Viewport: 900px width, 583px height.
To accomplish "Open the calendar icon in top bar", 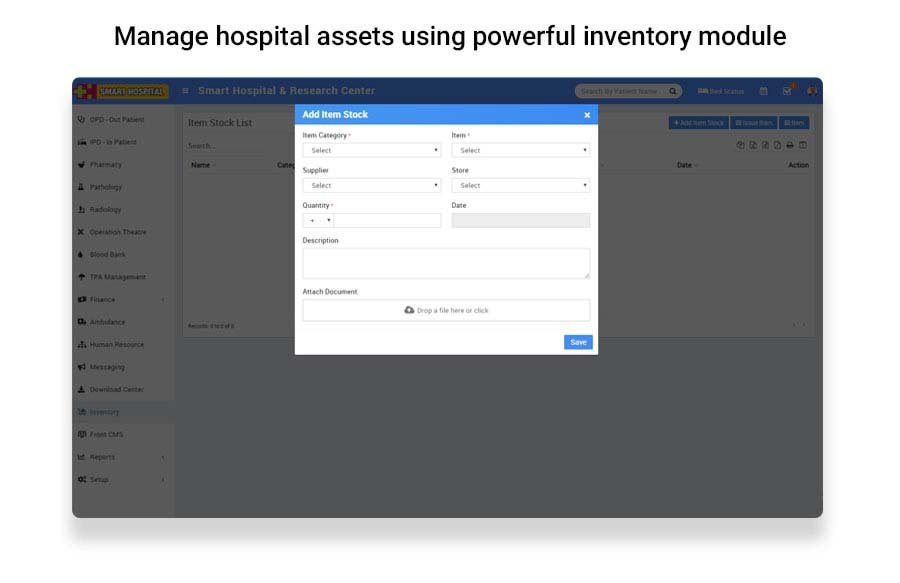I will point(763,91).
